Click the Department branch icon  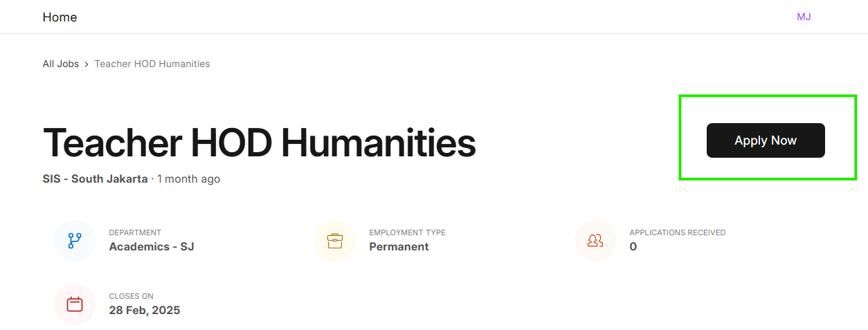coord(75,241)
